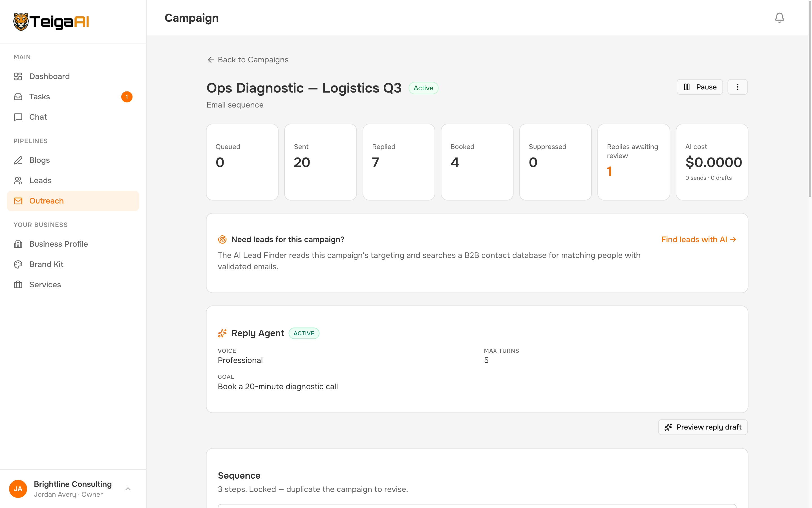Click the Reply Agent sparkle icon
The height and width of the screenshot is (508, 812).
click(x=222, y=333)
